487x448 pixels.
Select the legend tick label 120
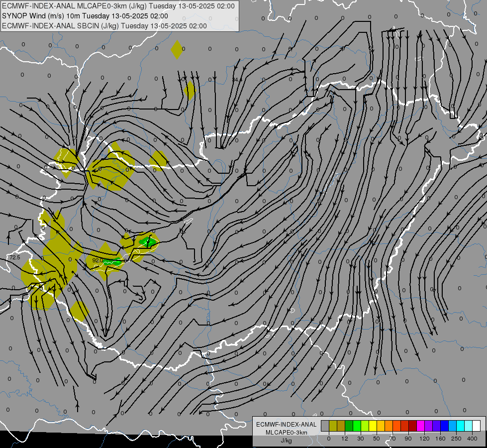[424, 439]
